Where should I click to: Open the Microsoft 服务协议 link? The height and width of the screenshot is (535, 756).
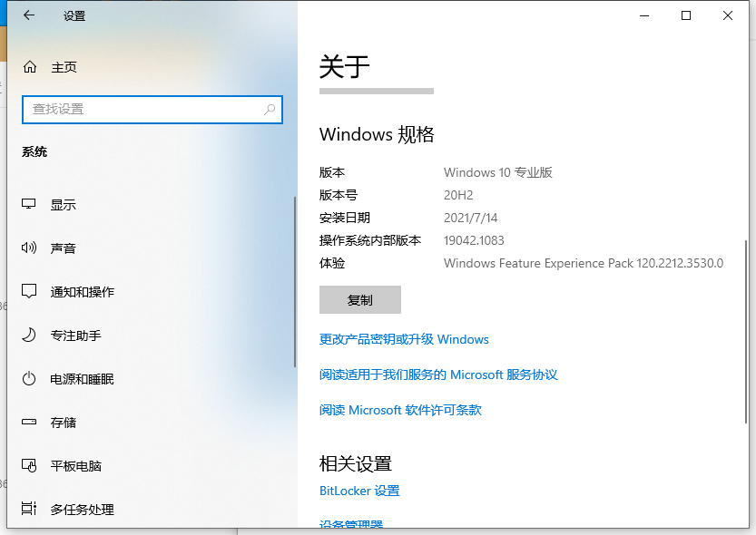[x=438, y=374]
